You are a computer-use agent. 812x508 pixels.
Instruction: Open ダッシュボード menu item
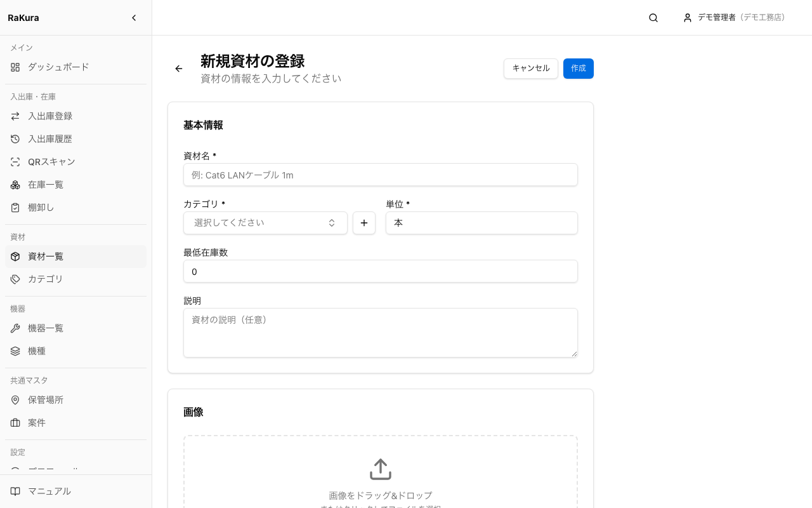click(x=75, y=67)
